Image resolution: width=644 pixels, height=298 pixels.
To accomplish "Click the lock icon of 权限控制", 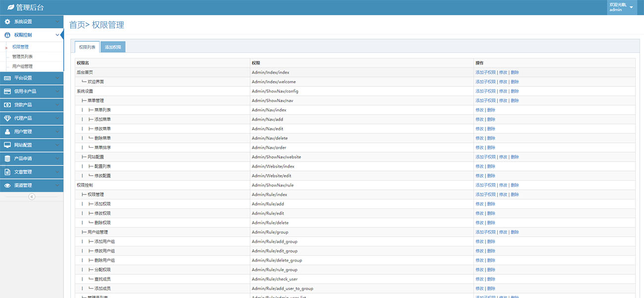I will pos(7,35).
